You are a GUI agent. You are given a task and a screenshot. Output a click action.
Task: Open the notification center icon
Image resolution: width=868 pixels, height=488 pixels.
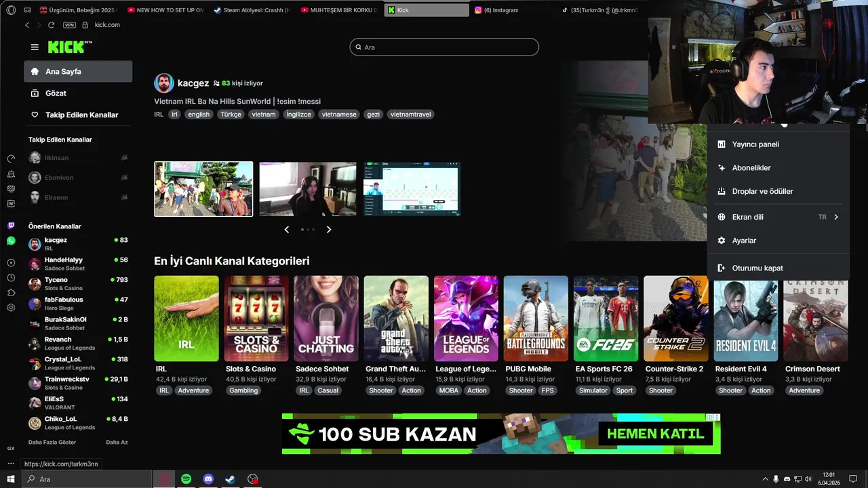click(x=853, y=479)
